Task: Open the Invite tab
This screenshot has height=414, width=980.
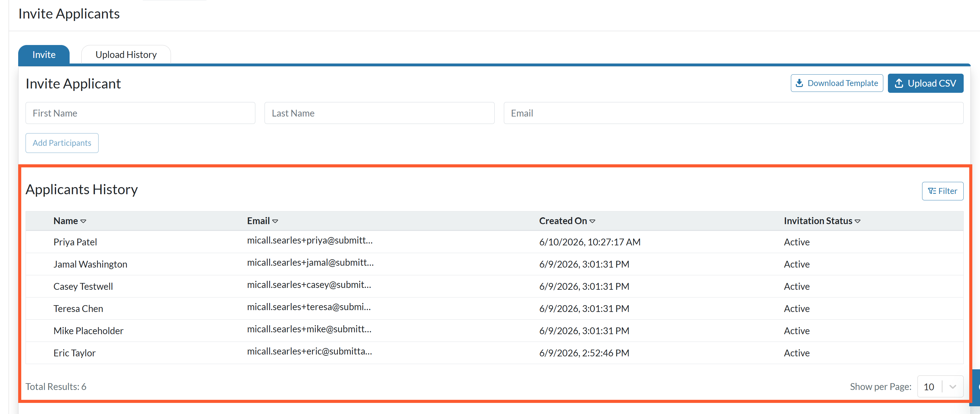Action: (x=44, y=55)
